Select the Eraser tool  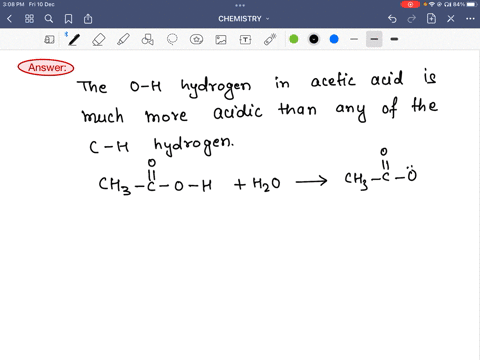tap(98, 40)
